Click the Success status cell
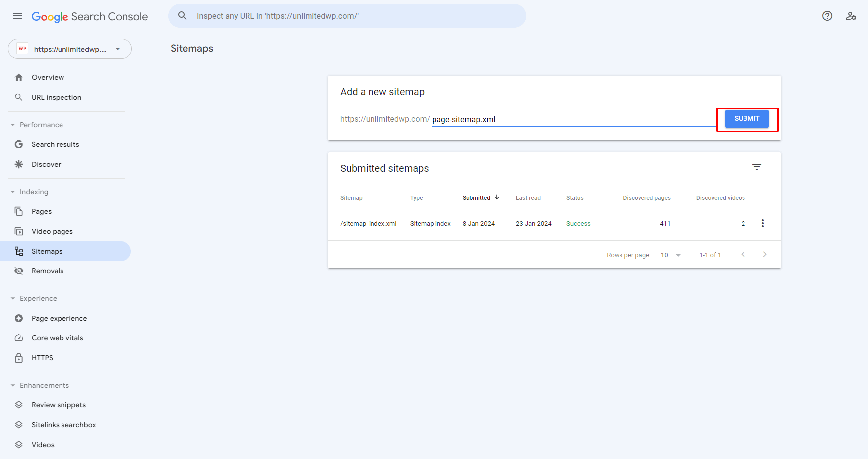Viewport: 868px width, 459px height. (x=578, y=224)
